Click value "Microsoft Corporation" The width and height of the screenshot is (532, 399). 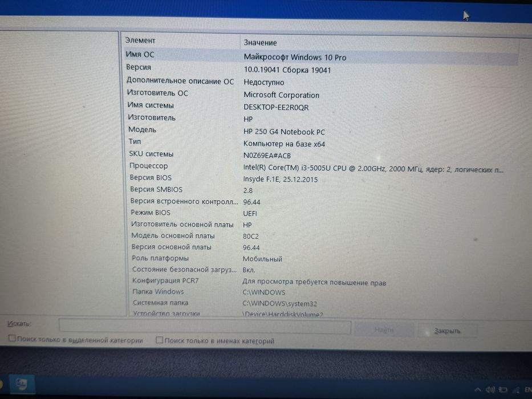tap(281, 95)
